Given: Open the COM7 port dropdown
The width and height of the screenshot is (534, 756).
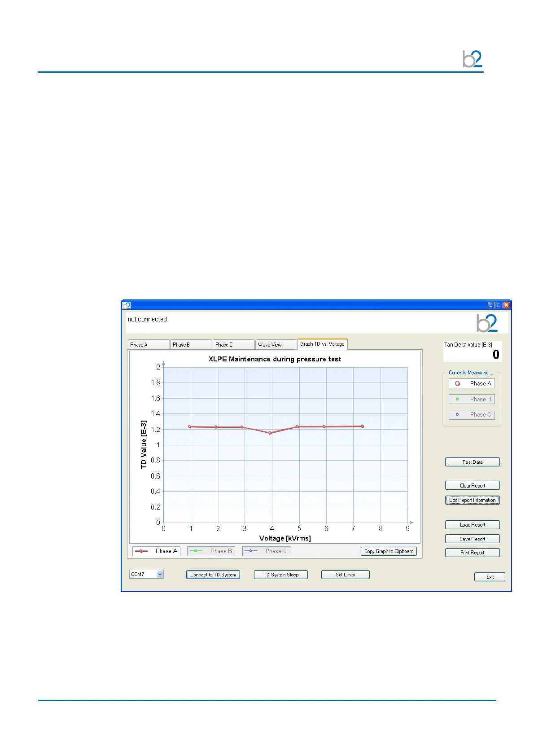Looking at the screenshot, I should coord(160,574).
